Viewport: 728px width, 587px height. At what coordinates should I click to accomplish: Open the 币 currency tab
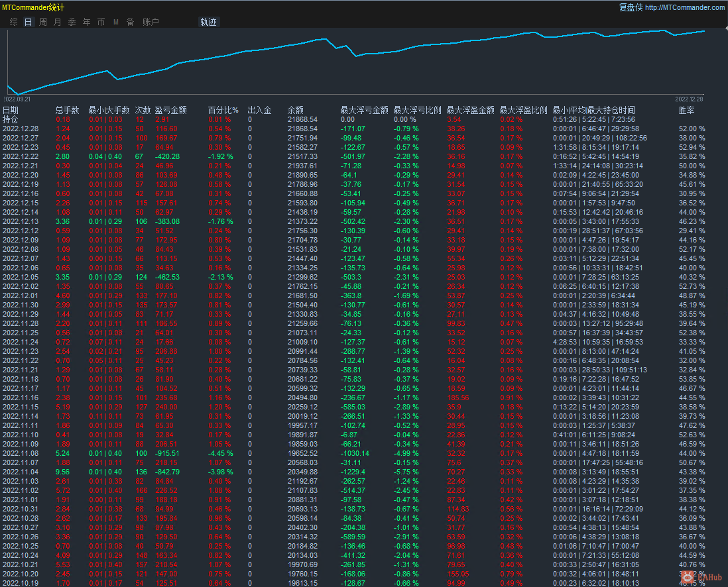tap(101, 22)
